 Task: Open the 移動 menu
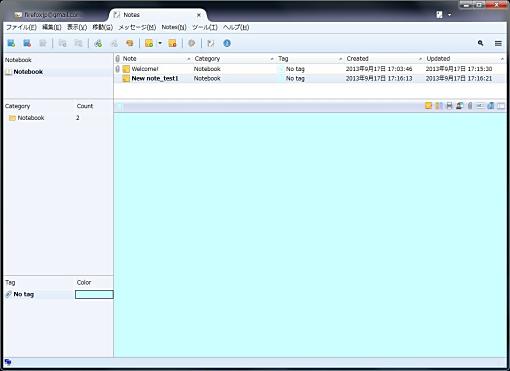point(103,27)
